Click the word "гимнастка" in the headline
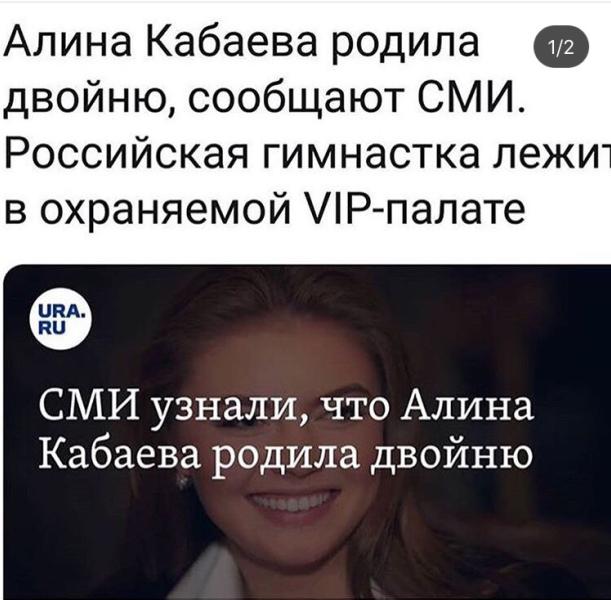Viewport: 611px width, 600px height. tap(371, 155)
